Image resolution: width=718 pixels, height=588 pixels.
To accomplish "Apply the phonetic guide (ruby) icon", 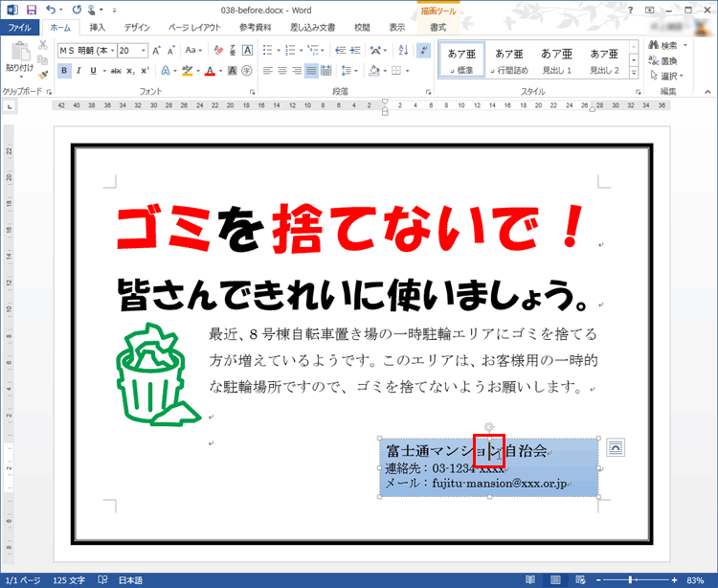I will point(233,51).
